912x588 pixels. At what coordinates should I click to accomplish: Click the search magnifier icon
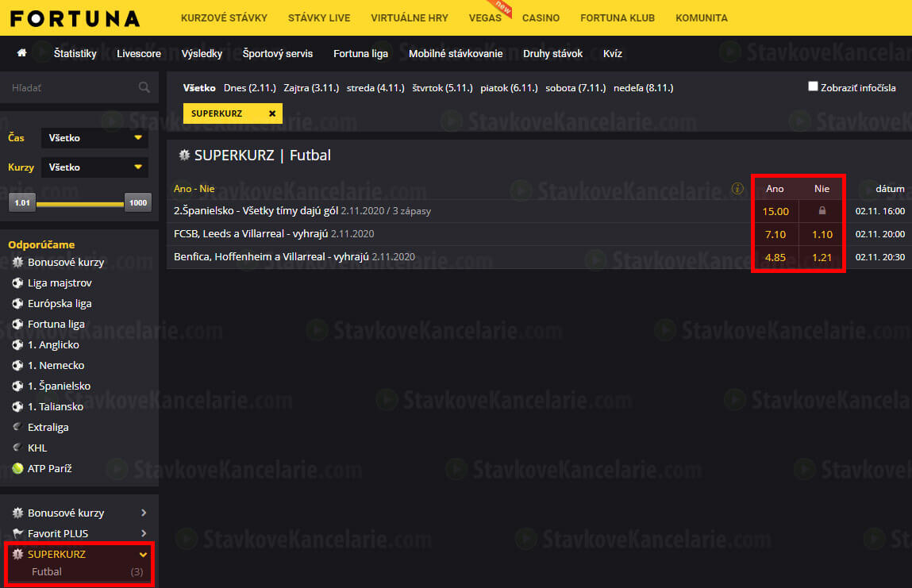coord(144,87)
